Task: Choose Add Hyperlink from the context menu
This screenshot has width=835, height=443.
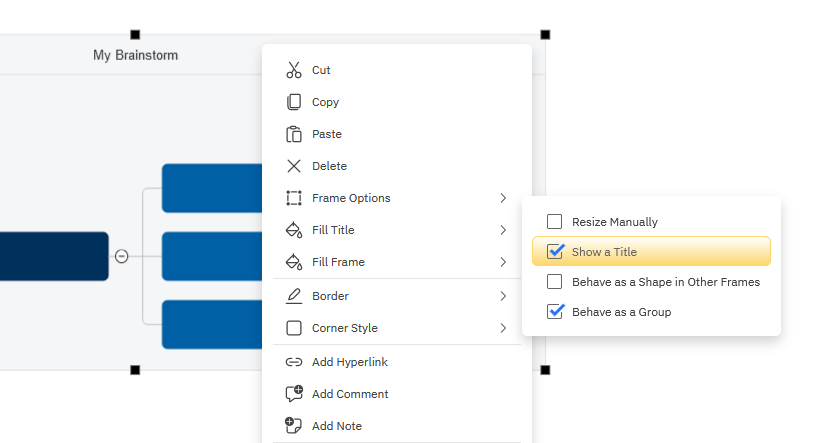Action: (349, 362)
